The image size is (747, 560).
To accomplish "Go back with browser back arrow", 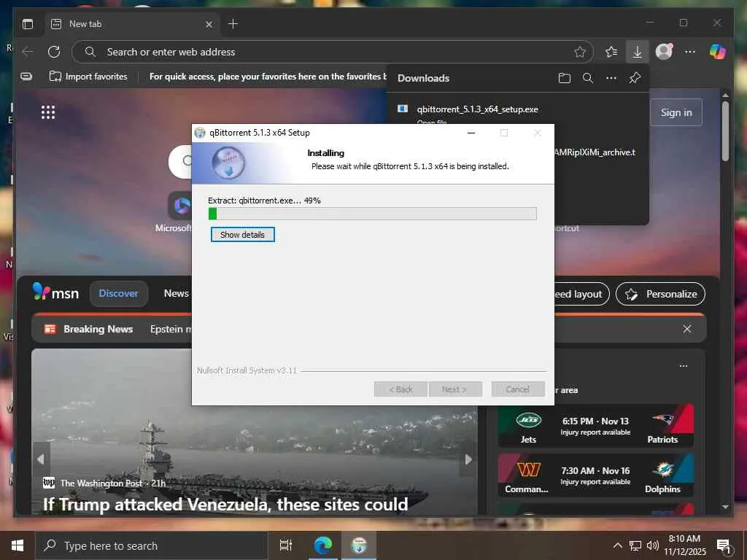I will click(x=28, y=52).
